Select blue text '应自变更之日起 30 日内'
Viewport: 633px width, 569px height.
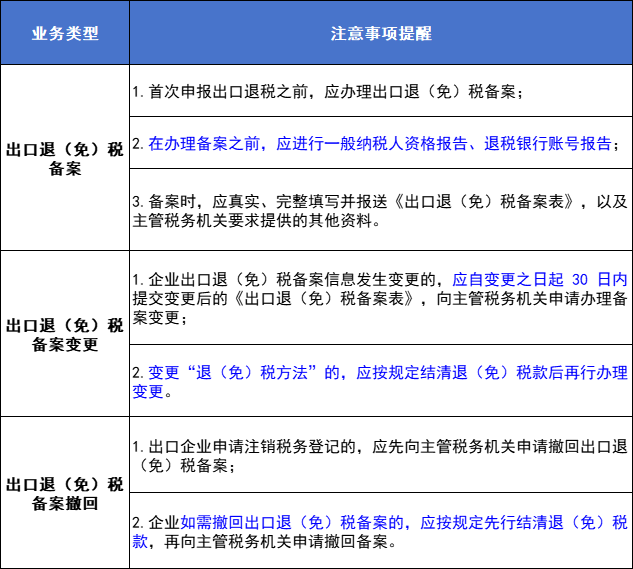click(540, 279)
